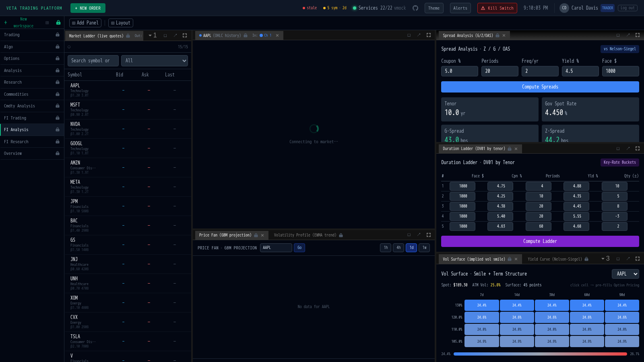
Task: Toggle the 1h timeframe in Price Fan
Action: pos(386,248)
